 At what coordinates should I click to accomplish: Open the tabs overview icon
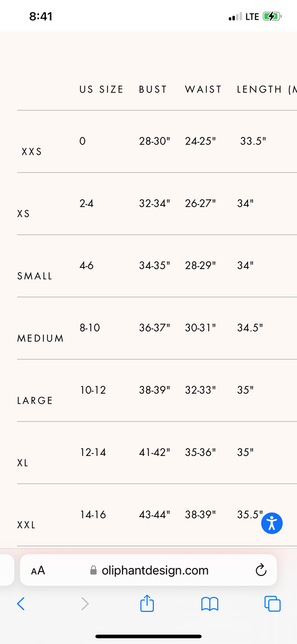coord(273,604)
